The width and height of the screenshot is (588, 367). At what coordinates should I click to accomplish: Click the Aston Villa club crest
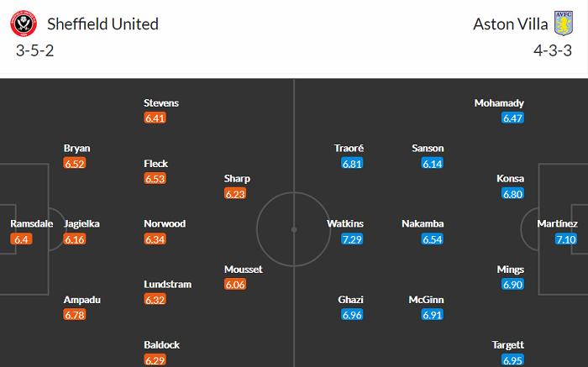coord(563,24)
